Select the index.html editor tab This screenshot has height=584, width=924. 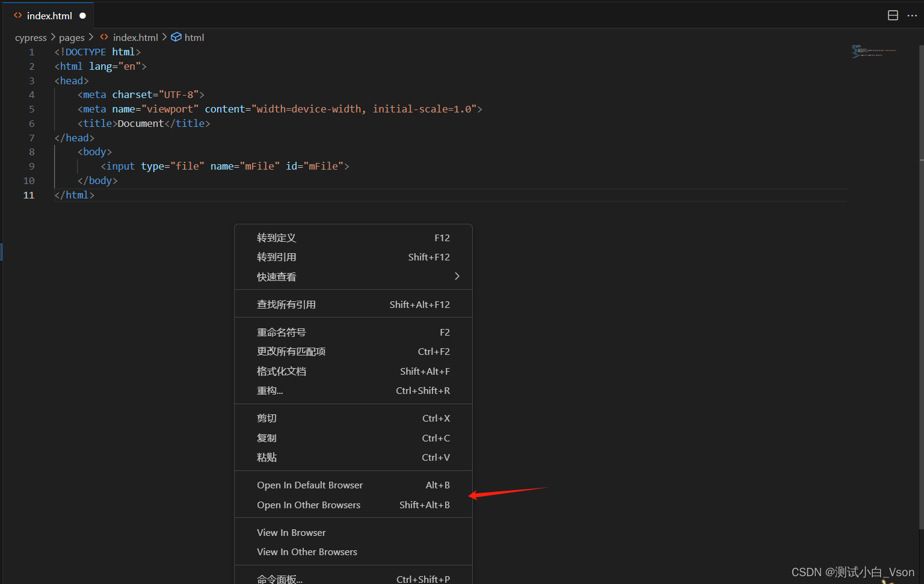pyautogui.click(x=49, y=16)
